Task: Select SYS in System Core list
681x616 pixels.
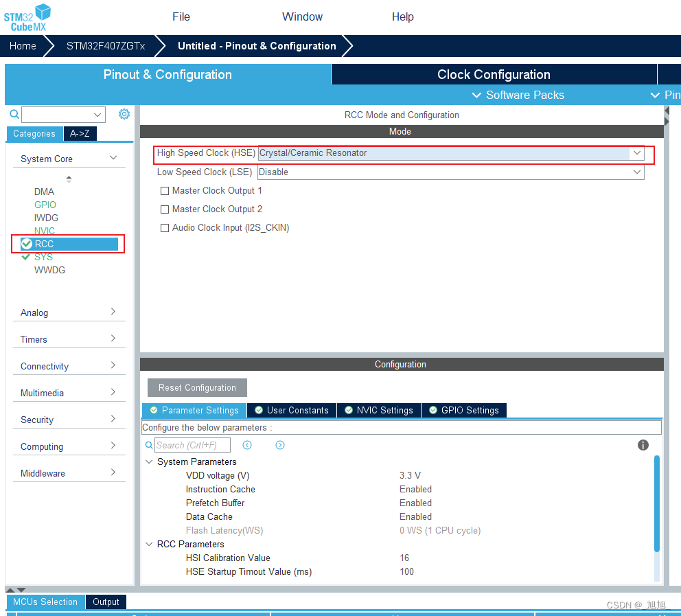Action: tap(43, 257)
